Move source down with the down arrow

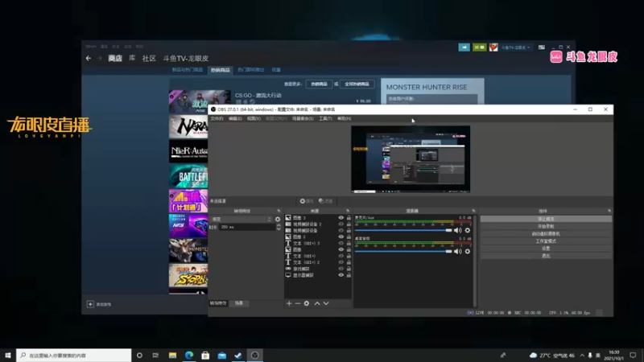[x=326, y=303]
